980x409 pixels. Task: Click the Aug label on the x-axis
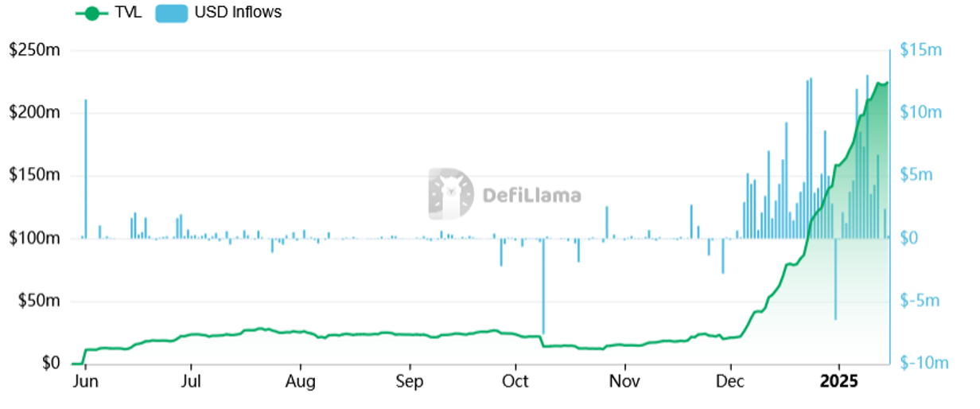click(301, 382)
